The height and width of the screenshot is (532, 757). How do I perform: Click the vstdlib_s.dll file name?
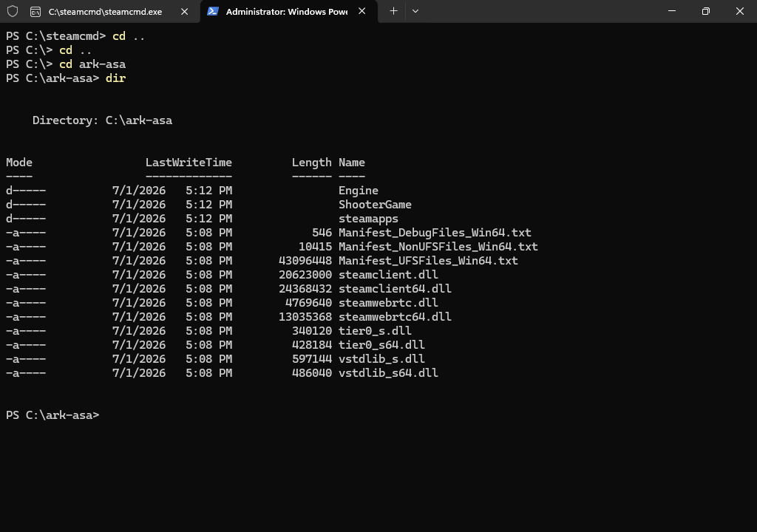[x=382, y=358]
